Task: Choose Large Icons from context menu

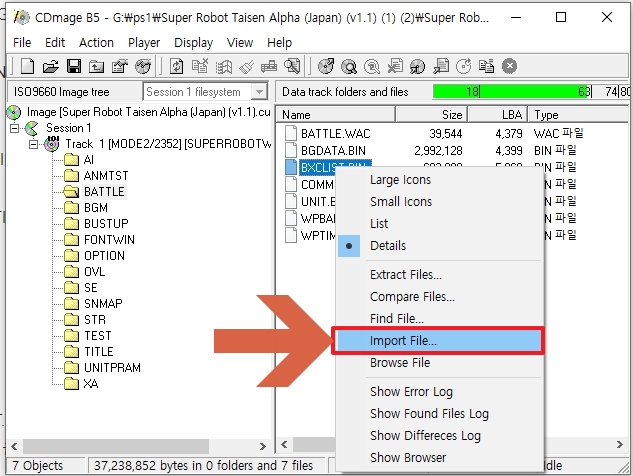Action: pyautogui.click(x=440, y=180)
